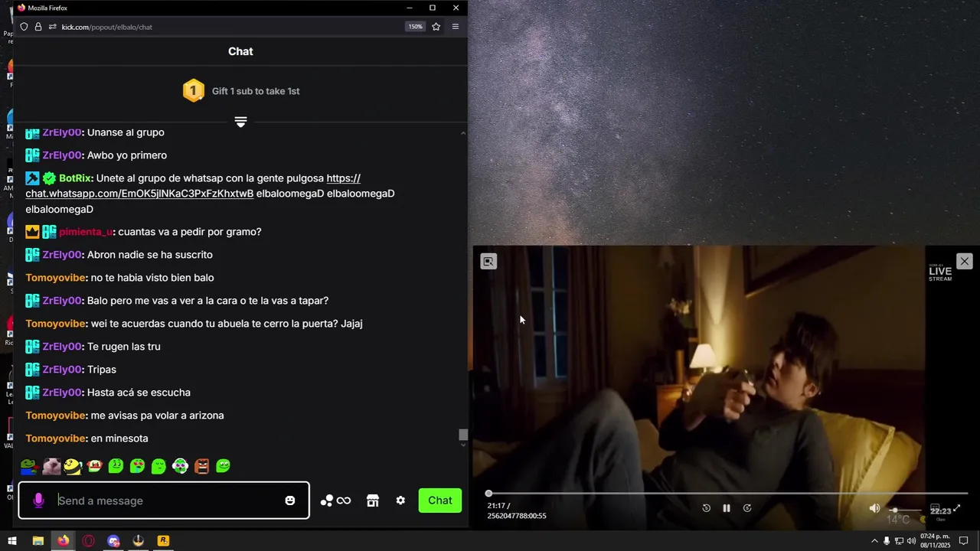980x551 pixels.
Task: Click message 'me avisas pa volar a arizona'
Action: (x=157, y=416)
